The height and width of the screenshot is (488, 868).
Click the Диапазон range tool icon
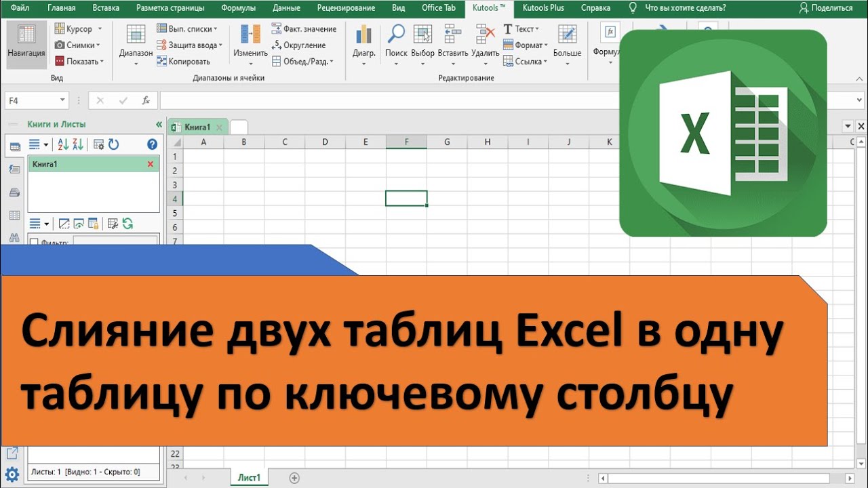pyautogui.click(x=136, y=35)
